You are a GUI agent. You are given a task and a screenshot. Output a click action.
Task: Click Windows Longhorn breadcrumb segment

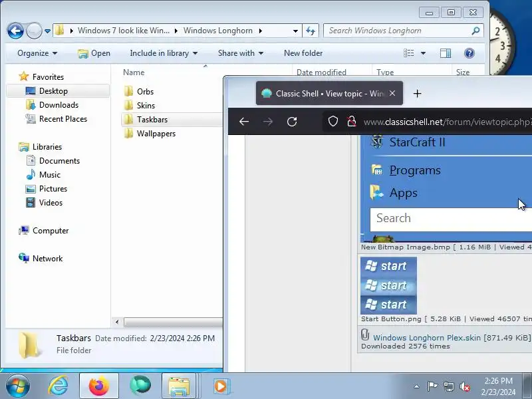click(x=218, y=31)
